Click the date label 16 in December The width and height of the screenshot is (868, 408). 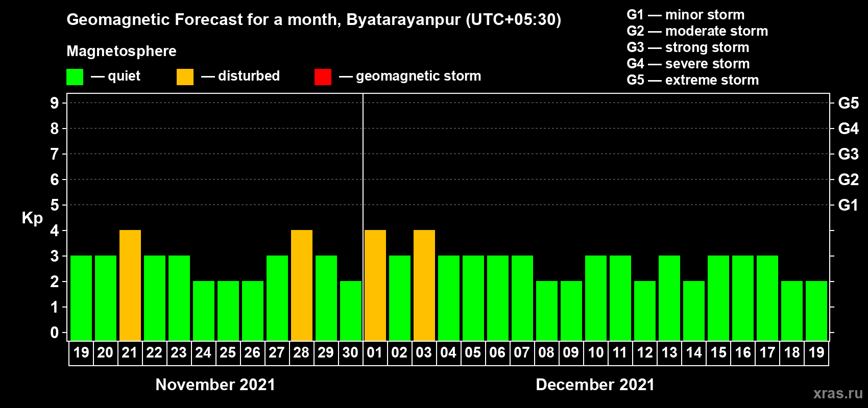(x=743, y=353)
